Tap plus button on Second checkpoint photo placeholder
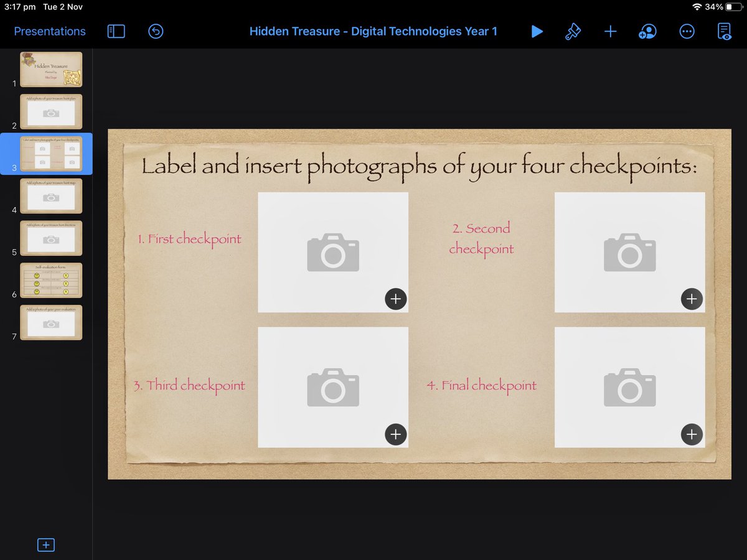747x560 pixels. (692, 299)
